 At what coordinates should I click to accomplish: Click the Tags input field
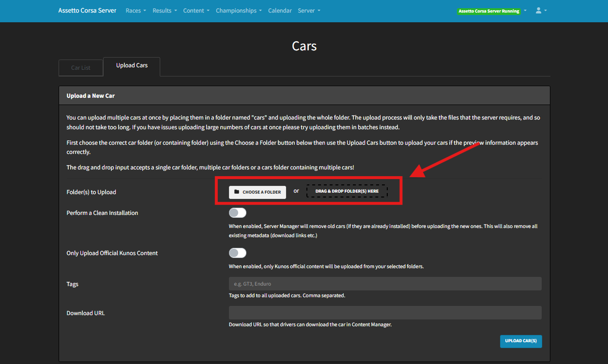(385, 284)
